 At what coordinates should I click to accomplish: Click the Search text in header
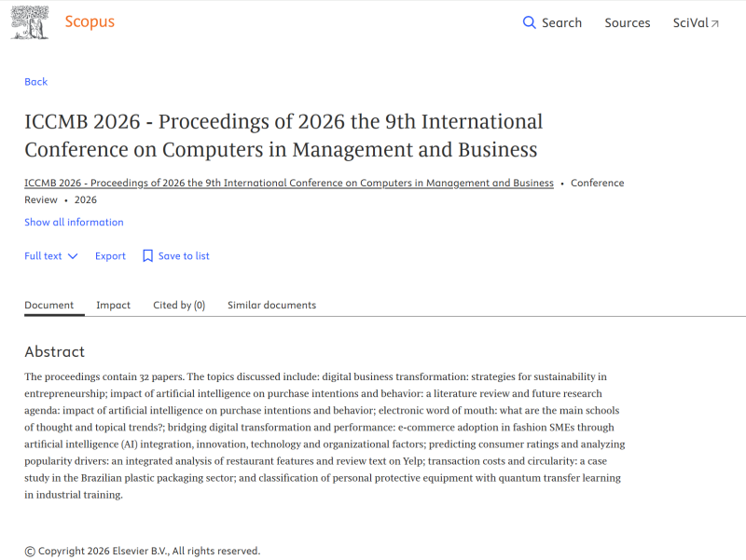(x=561, y=22)
